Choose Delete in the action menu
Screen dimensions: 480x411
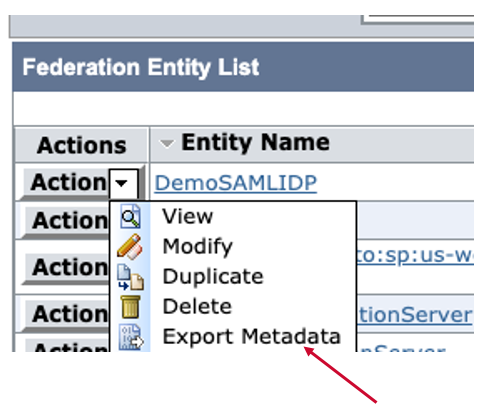coord(197,307)
